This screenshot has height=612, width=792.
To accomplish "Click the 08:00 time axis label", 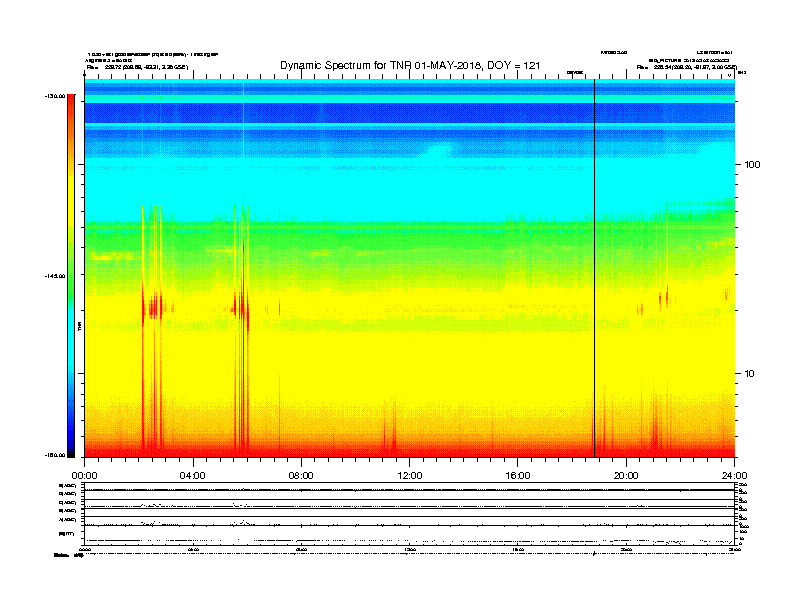I will tap(301, 476).
